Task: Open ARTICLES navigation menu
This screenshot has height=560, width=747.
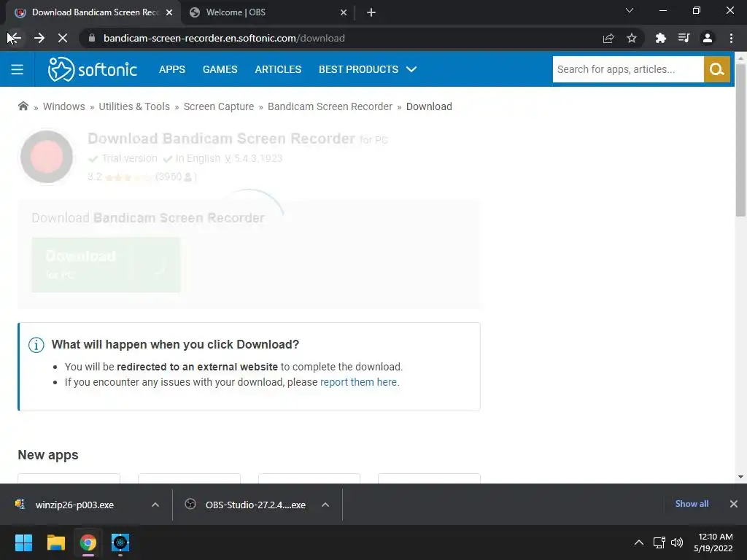Action: pos(278,69)
